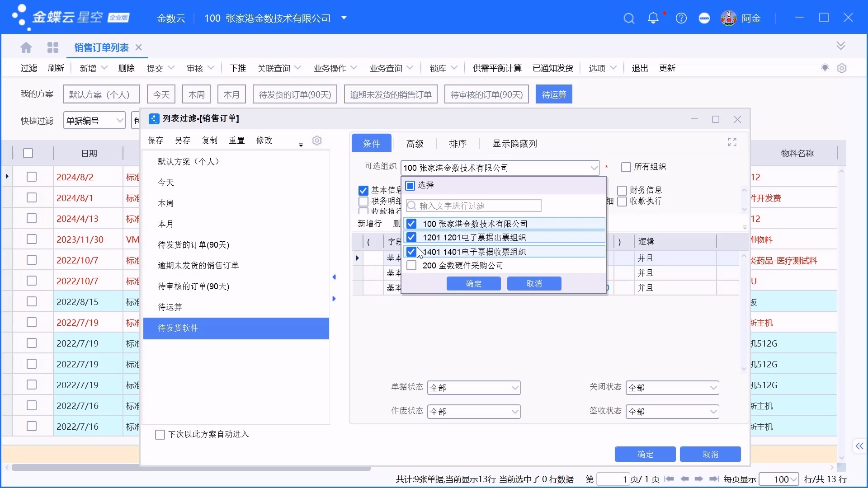The height and width of the screenshot is (488, 868).
Task: Open the 单据状态 dropdown
Action: (x=514, y=388)
